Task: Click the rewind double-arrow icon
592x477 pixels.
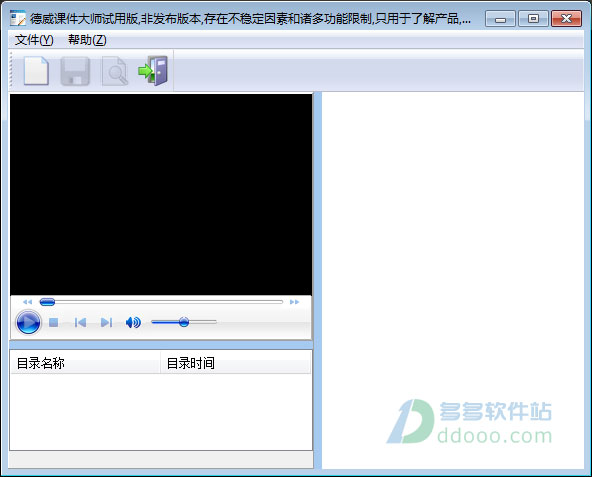Action: tap(28, 302)
